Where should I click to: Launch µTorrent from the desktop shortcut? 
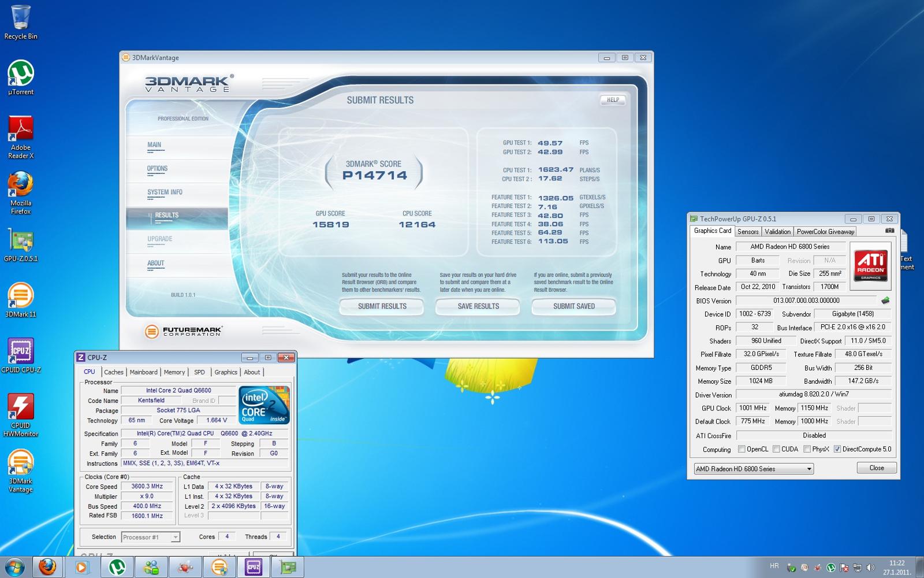(x=21, y=77)
